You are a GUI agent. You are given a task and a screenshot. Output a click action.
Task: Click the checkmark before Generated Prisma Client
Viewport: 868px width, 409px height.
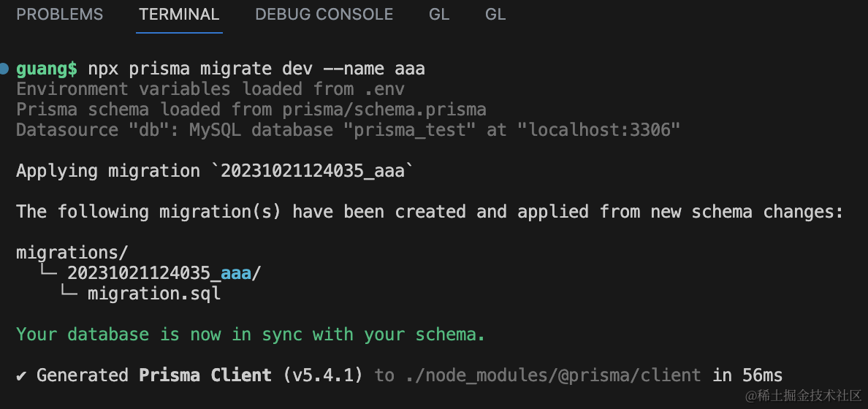click(x=22, y=375)
